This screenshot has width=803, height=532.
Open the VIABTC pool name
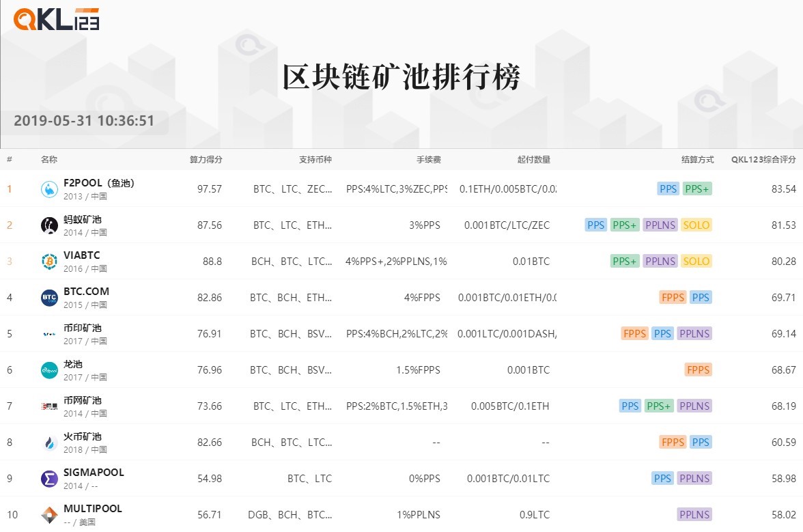82,255
